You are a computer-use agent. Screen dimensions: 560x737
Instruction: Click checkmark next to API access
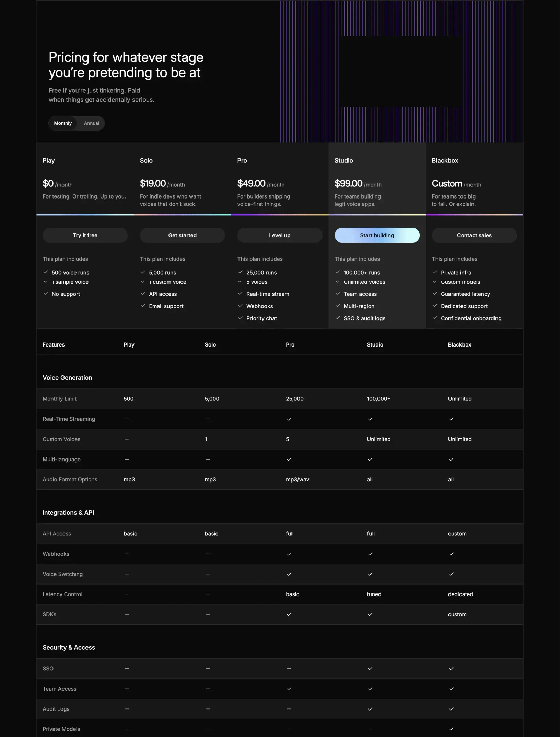(143, 294)
